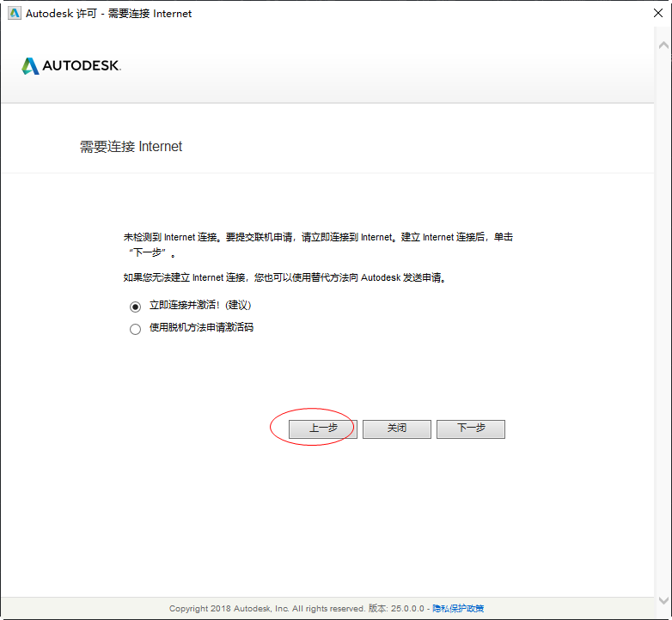The image size is (672, 620).
Task: Click the Autodesk logo in the header
Action: 71,66
